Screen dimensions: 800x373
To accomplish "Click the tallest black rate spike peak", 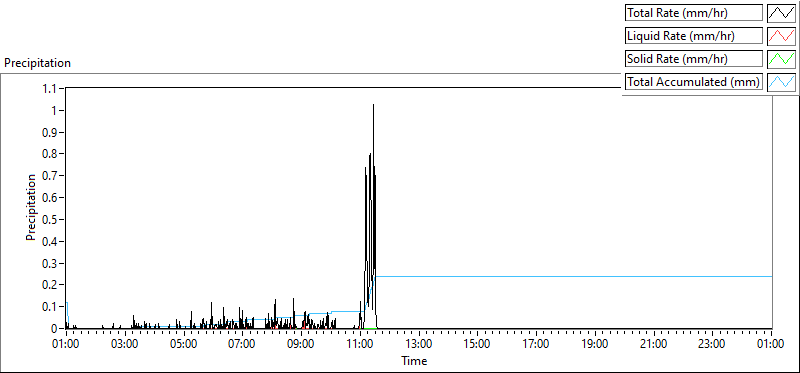I will tap(373, 105).
